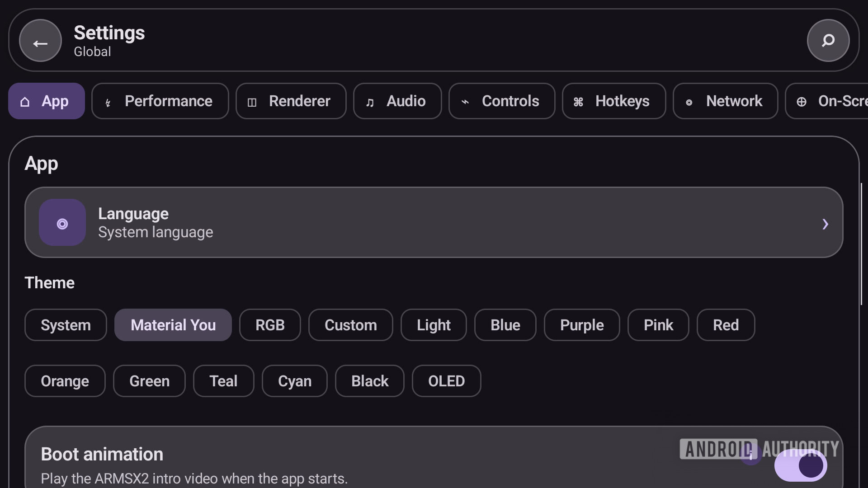Select the Material You theme
Image resolution: width=868 pixels, height=488 pixels.
[x=173, y=325]
